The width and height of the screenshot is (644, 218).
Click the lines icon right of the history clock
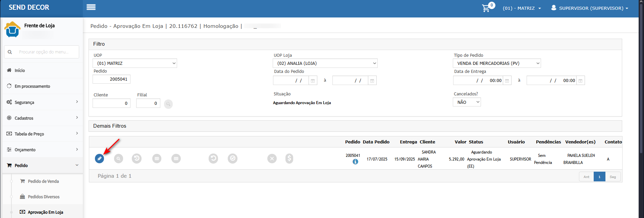(x=157, y=158)
